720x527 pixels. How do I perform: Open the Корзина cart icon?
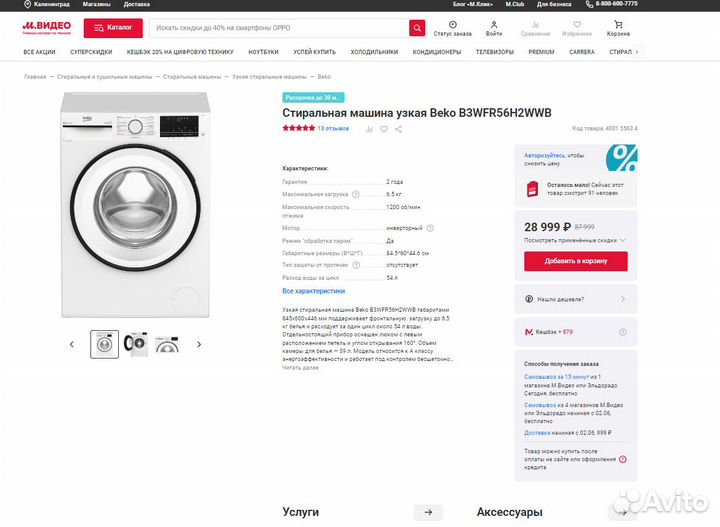(x=619, y=24)
